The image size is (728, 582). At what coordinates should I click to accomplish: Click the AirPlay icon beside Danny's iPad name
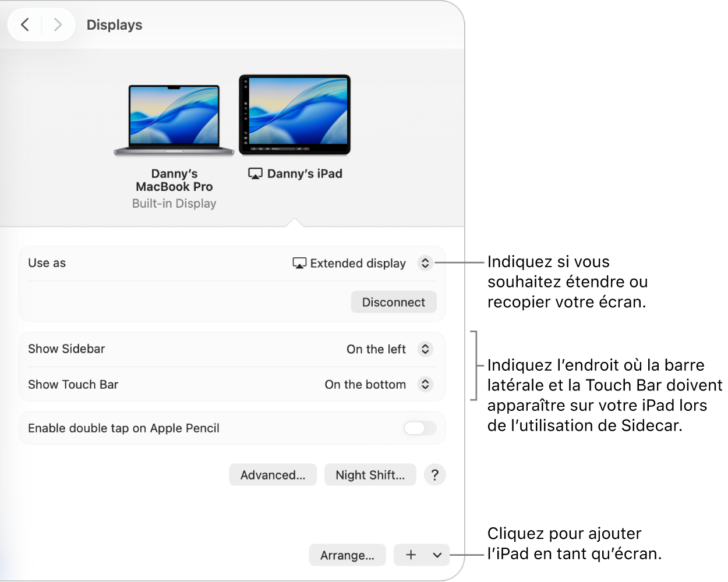(255, 173)
